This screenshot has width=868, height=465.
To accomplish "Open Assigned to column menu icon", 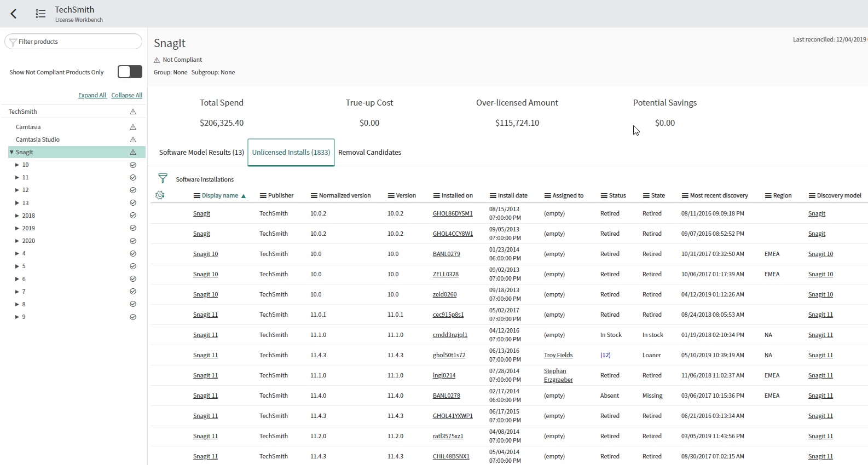I will pos(548,195).
